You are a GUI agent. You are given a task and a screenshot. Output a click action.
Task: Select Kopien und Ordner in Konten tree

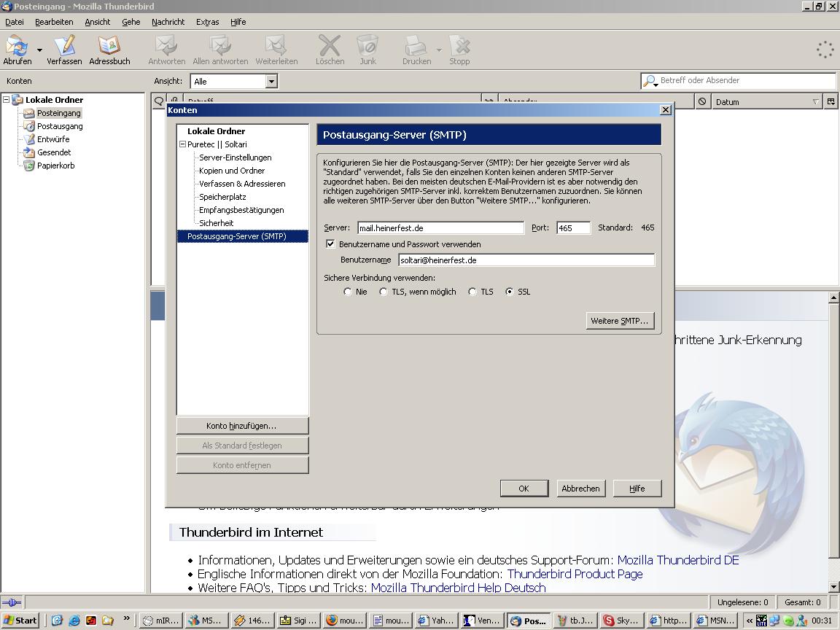(232, 171)
